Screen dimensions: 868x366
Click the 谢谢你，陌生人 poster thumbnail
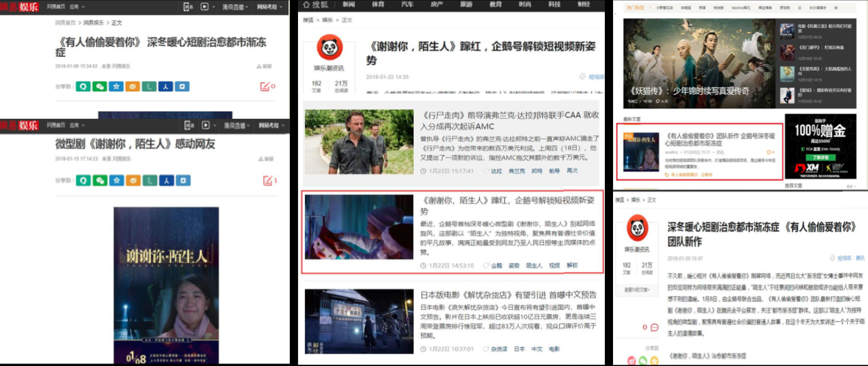[x=641, y=152]
